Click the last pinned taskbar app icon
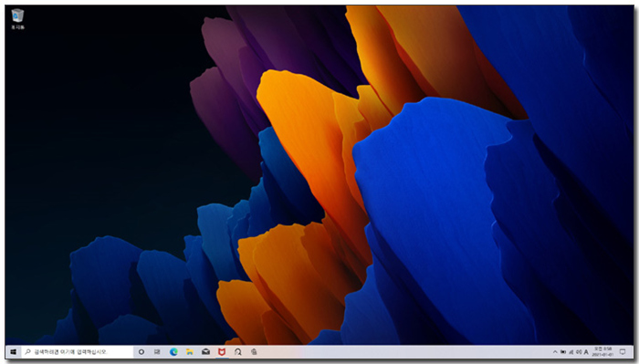Screen dimensions: 639x364 (x=254, y=352)
